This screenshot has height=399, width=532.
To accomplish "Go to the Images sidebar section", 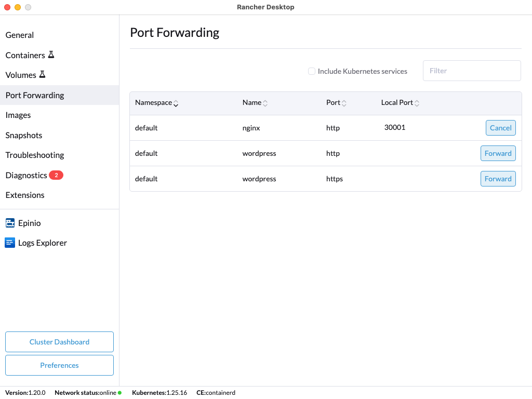I will [x=18, y=115].
